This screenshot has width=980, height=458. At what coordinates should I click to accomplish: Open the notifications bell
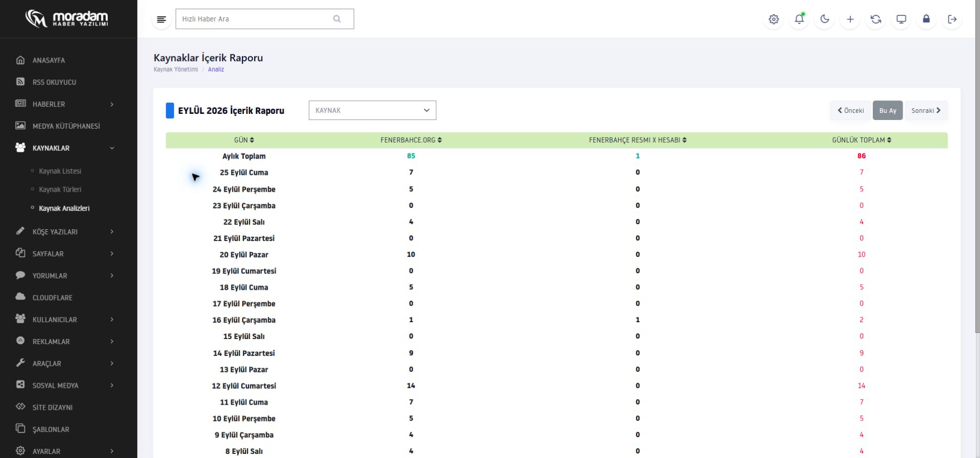coord(799,19)
